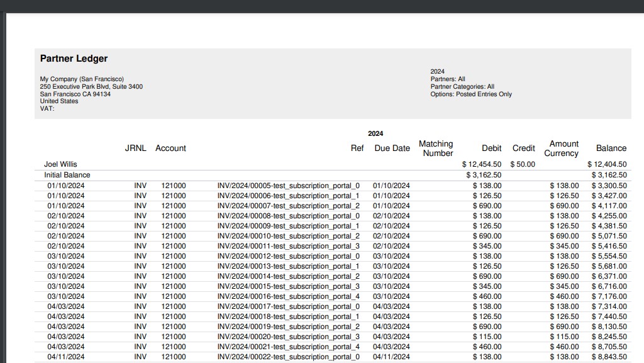Image resolution: width=644 pixels, height=363 pixels.
Task: Select the Joel Willis partner row name
Action: (x=60, y=164)
